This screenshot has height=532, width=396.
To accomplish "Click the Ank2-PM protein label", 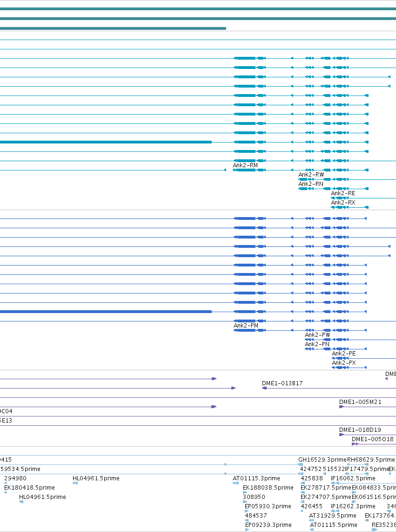I will coord(246,325).
